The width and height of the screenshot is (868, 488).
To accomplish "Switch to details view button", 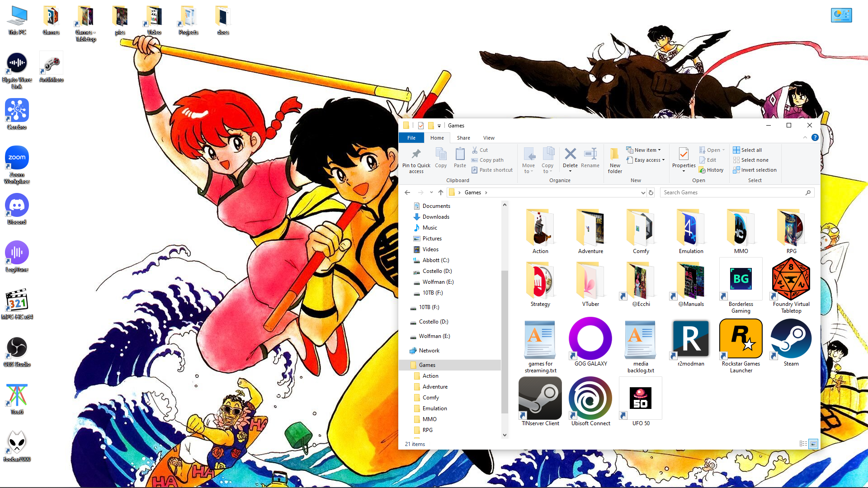I will pos(803,444).
